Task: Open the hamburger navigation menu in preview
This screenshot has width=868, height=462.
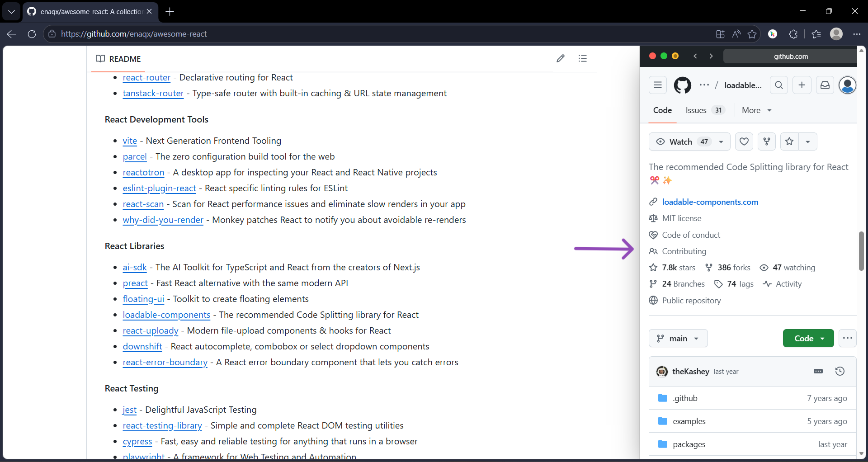Action: tap(658, 85)
